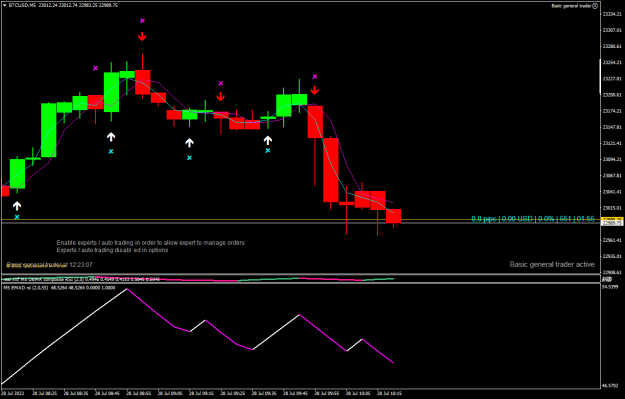
Task: Click the cyan X below the third white arrow
Action: (x=189, y=158)
